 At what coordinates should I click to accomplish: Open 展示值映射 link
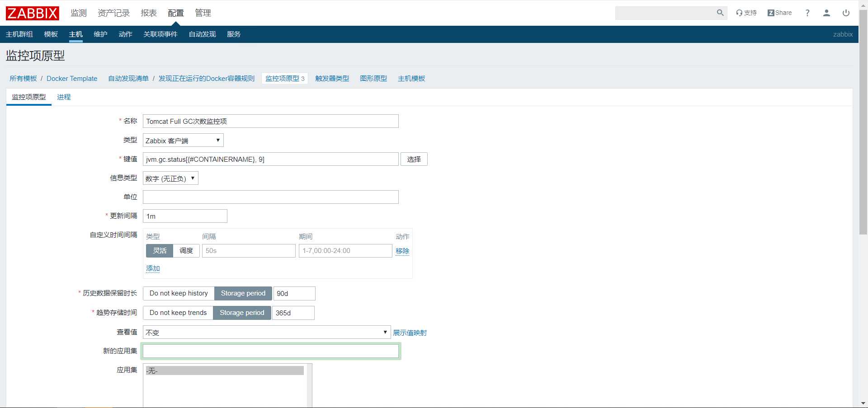coord(410,333)
